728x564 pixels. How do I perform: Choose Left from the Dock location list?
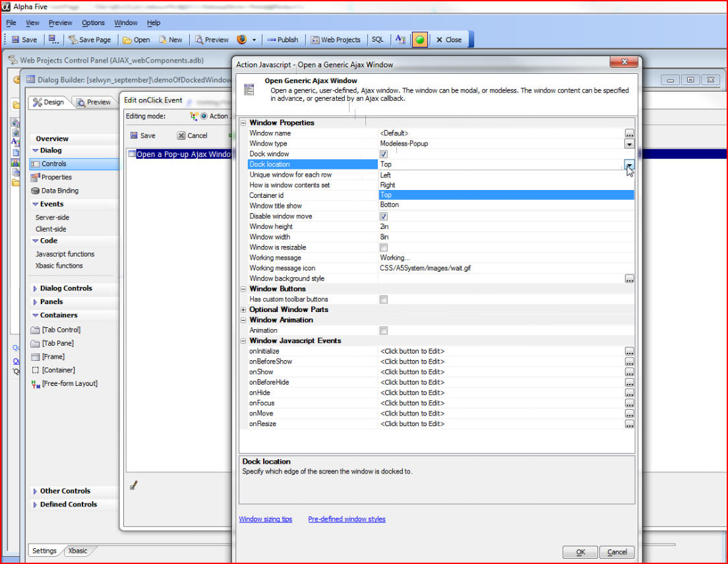[x=506, y=175]
